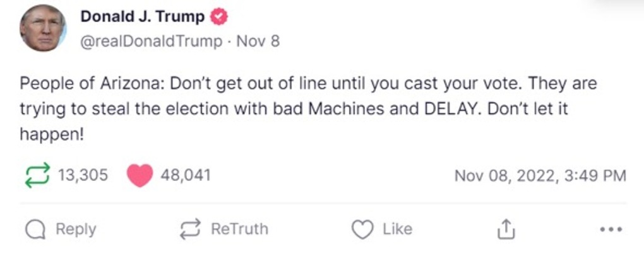The width and height of the screenshot is (644, 259).
Task: Click the gray ReTruth arrows icon
Action: [191, 229]
